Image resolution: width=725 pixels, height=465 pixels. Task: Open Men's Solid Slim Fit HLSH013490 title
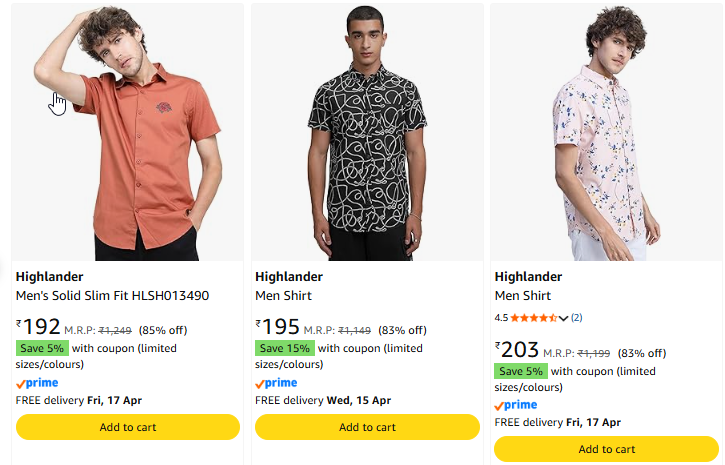pos(112,296)
